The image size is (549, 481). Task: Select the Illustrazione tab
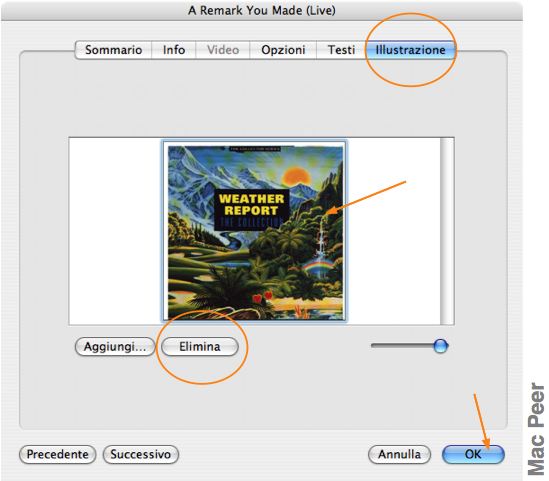point(410,50)
